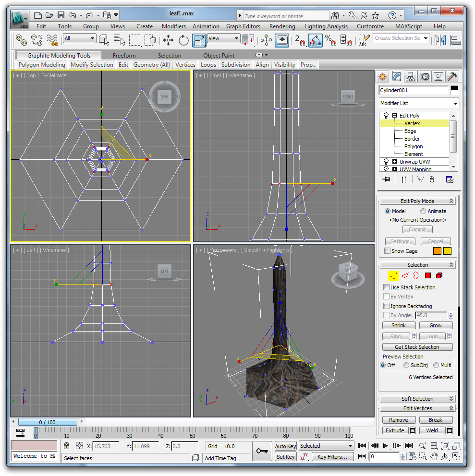Image resolution: width=475 pixels, height=476 pixels.
Task: Open the Hierarchy command panel tab
Action: pos(410,76)
